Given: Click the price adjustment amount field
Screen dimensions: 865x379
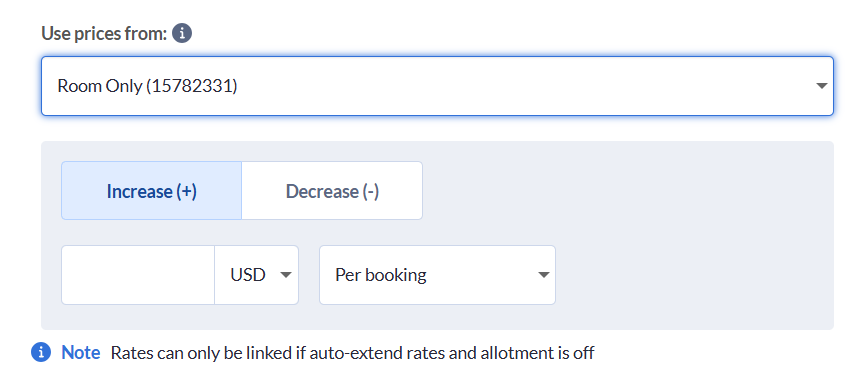Looking at the screenshot, I should [138, 275].
